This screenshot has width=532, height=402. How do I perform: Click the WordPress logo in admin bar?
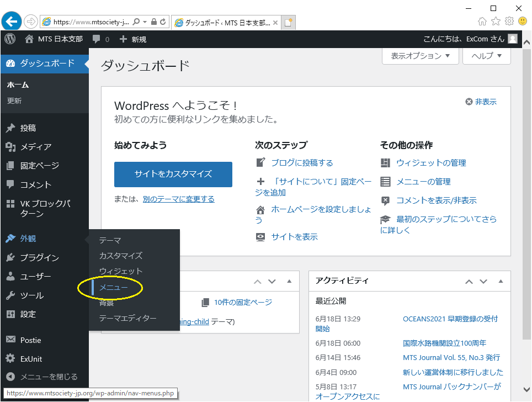[x=10, y=39]
